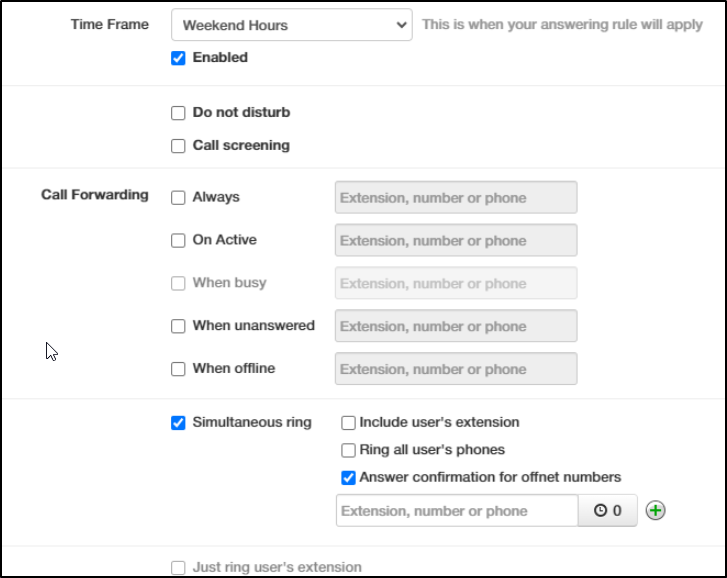Uncheck the Enabled checkbox
Image resolution: width=727 pixels, height=578 pixels.
point(179,58)
